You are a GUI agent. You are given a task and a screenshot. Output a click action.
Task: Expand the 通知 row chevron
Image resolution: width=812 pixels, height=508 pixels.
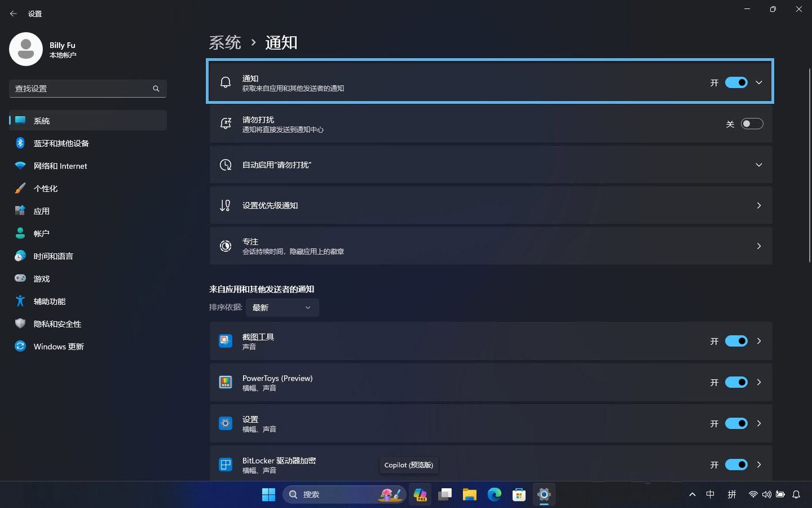[x=759, y=82]
